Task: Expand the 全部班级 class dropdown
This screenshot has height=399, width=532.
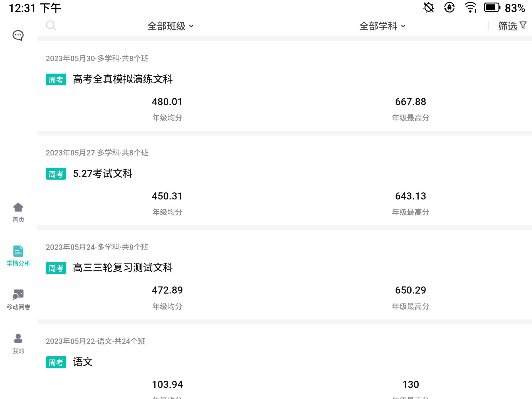Action: [170, 26]
